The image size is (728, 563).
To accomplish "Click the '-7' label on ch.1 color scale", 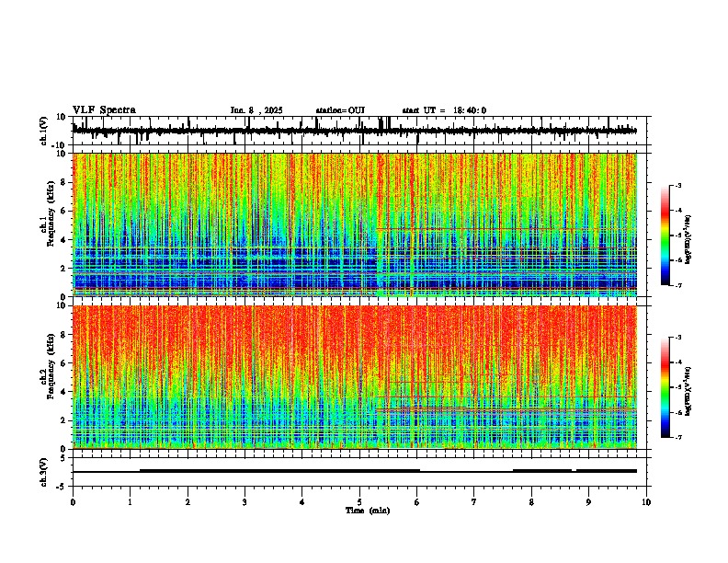I will coord(677,285).
